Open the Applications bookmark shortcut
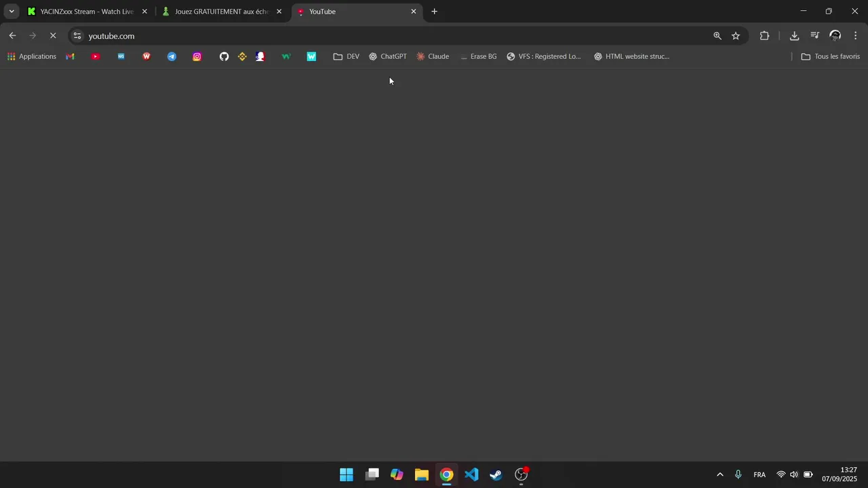 32,56
